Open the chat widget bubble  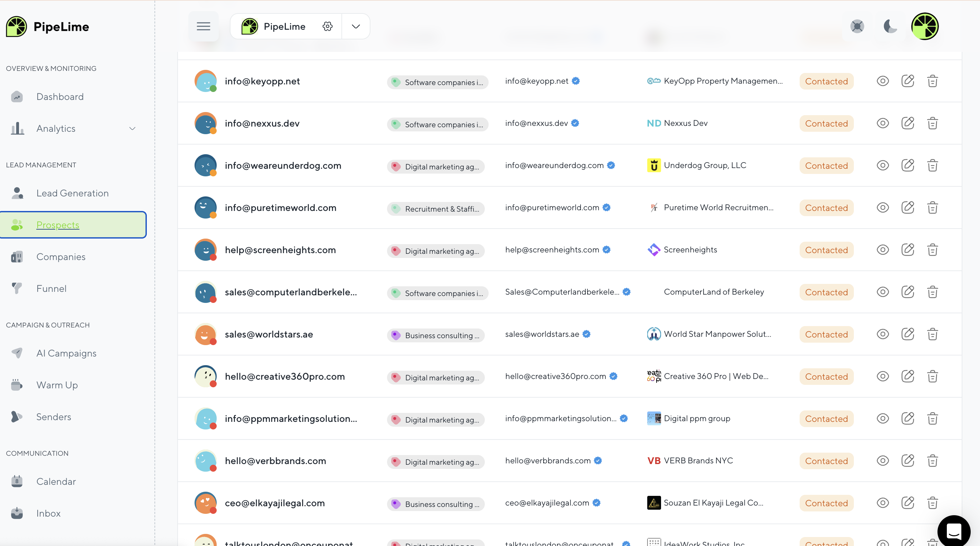(x=953, y=531)
